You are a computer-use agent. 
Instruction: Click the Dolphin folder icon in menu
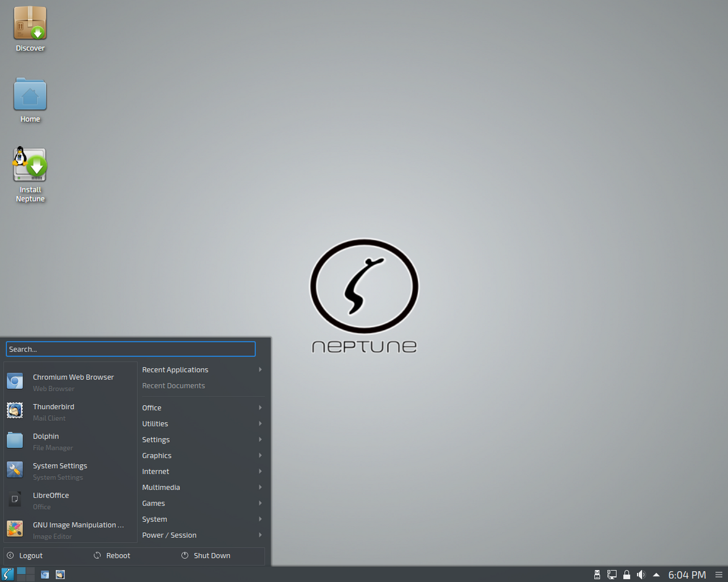(x=15, y=441)
